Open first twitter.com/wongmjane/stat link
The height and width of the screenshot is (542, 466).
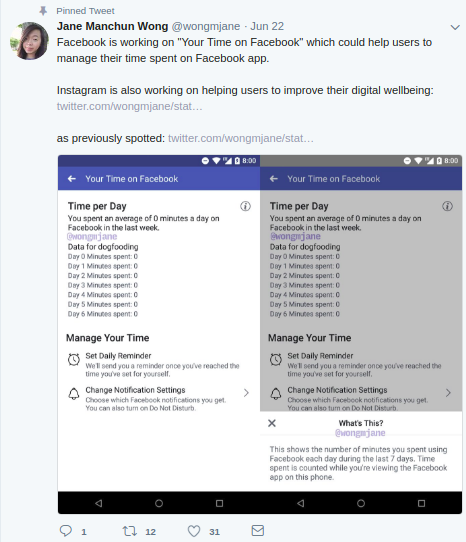tap(129, 106)
